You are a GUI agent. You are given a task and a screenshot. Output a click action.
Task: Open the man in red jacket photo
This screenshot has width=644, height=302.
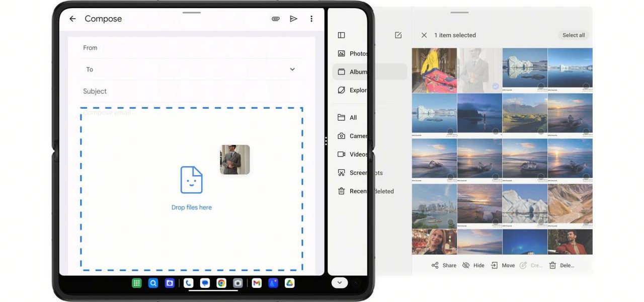570,242
